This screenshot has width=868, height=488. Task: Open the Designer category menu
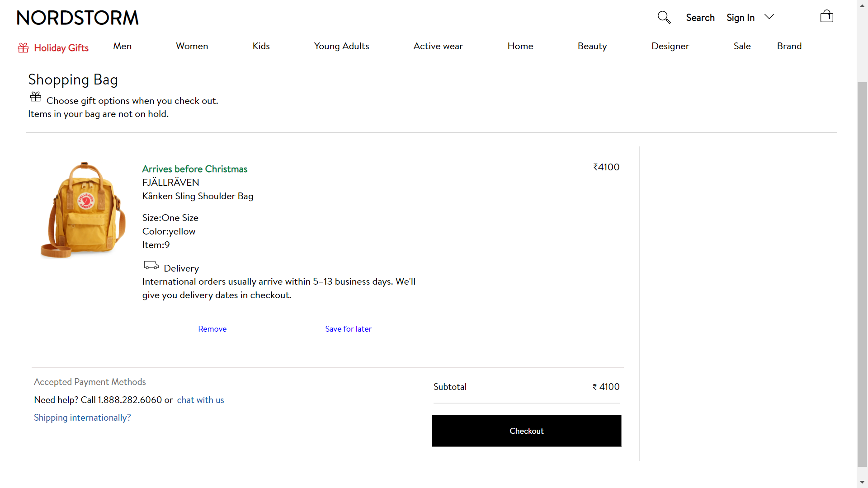(670, 46)
